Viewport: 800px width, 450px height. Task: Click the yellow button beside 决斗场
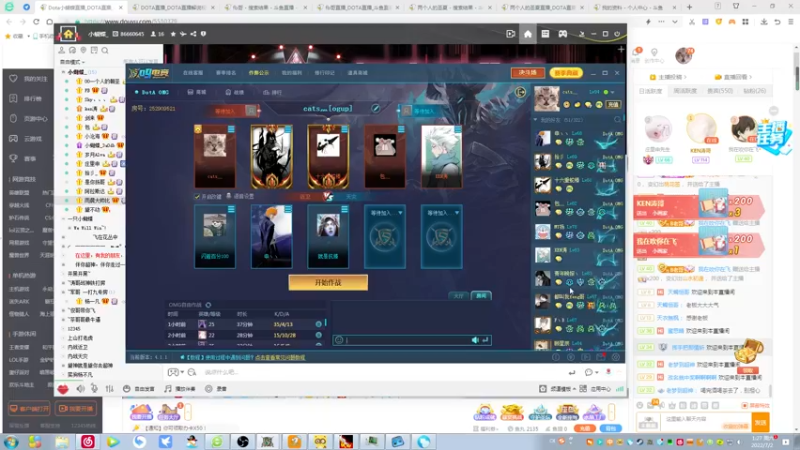coord(566,73)
